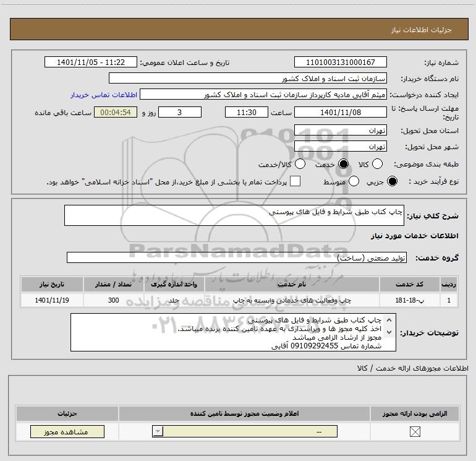
Task: Click the request creator name field
Action: [x=263, y=94]
